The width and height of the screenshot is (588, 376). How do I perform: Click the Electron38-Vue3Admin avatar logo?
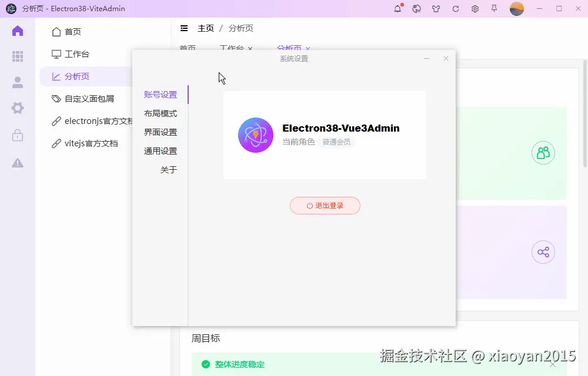point(256,135)
